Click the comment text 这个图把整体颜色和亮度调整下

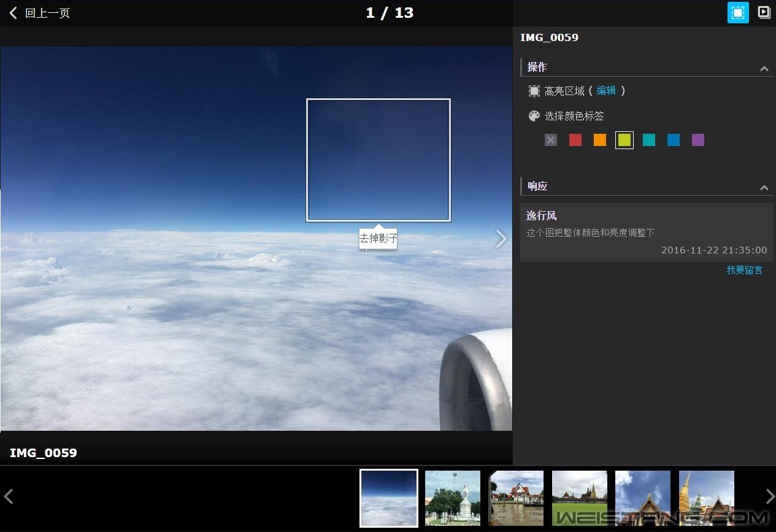click(591, 233)
